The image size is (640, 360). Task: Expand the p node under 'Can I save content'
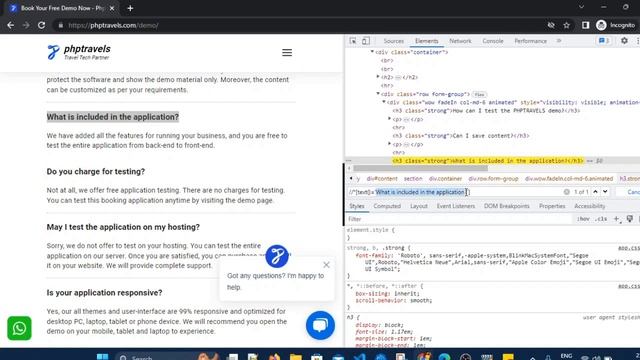pos(389,144)
